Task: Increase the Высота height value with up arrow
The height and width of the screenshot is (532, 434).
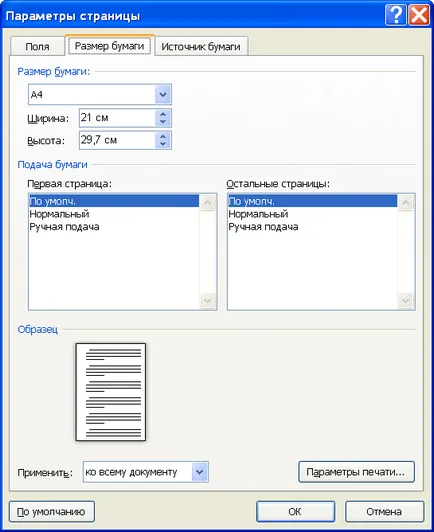Action: 163,136
